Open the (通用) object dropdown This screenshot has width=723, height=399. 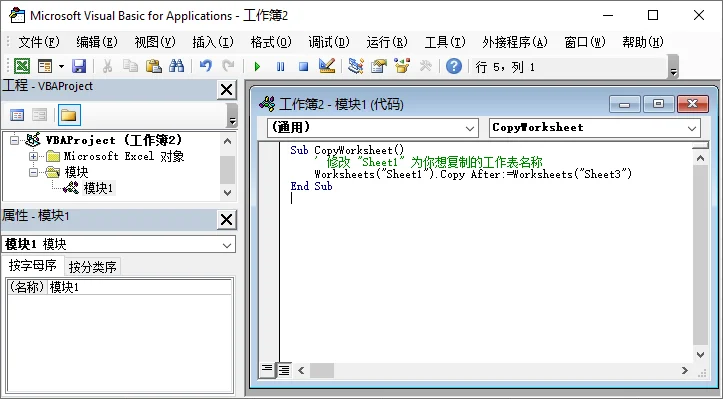[x=469, y=128]
